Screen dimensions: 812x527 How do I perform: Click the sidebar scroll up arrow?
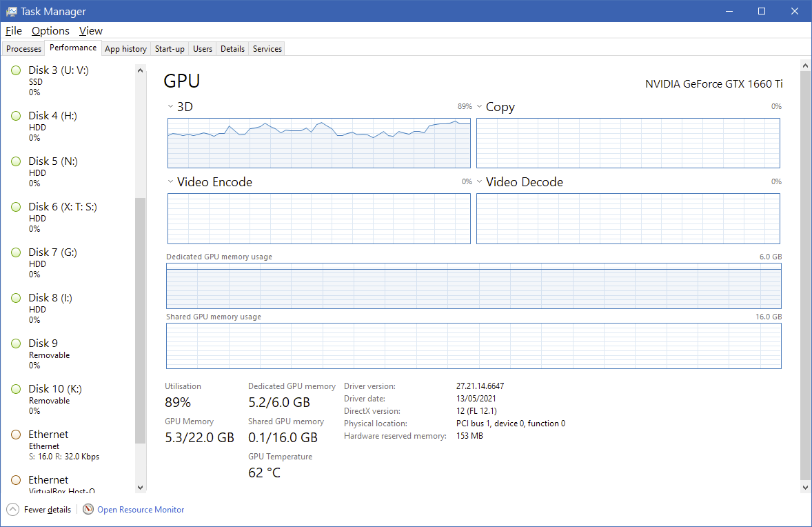pyautogui.click(x=141, y=70)
